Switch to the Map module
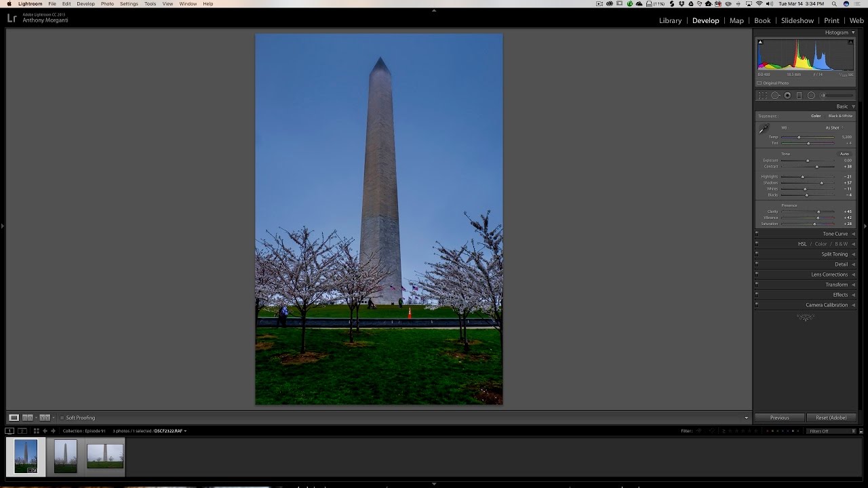The image size is (868, 488). coord(736,20)
